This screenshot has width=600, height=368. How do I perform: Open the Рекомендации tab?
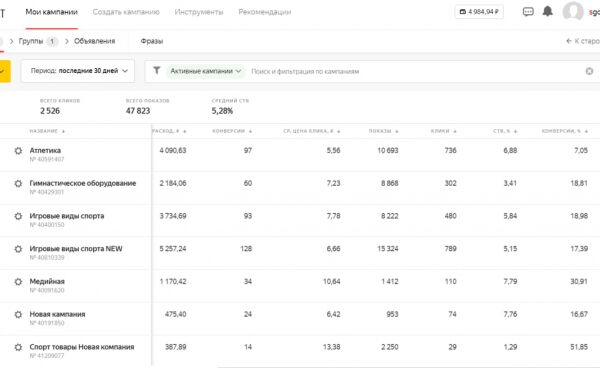pos(264,12)
